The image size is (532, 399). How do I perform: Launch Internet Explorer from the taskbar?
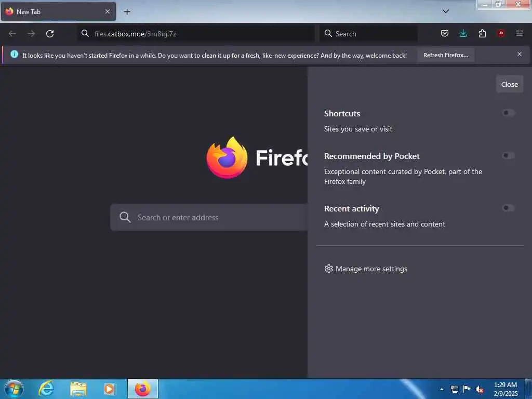pos(46,389)
